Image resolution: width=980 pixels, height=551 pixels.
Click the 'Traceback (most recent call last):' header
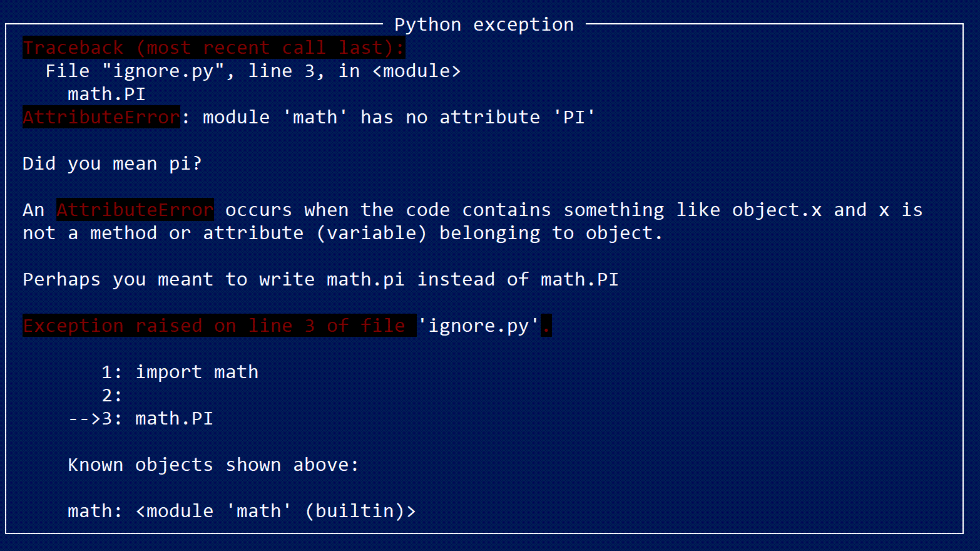[214, 48]
